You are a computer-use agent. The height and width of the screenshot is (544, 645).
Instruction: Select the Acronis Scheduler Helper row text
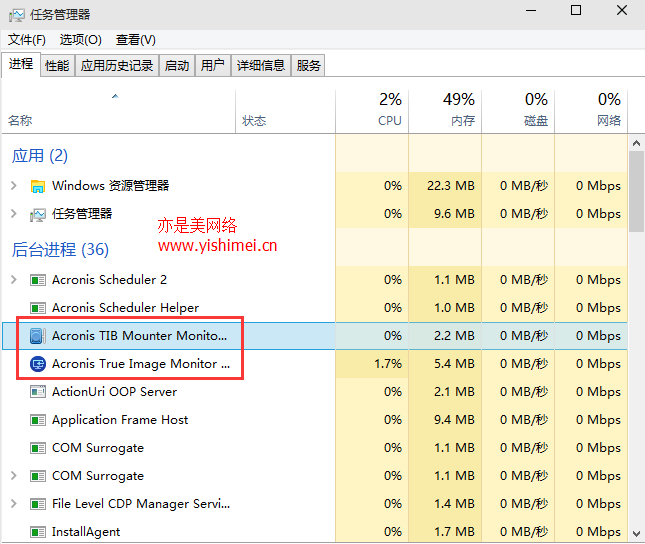(125, 308)
